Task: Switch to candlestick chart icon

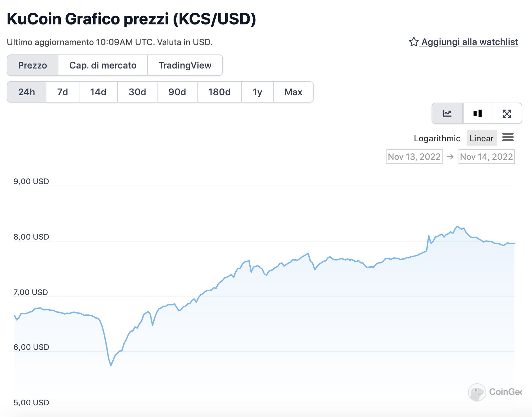Action: tap(477, 114)
